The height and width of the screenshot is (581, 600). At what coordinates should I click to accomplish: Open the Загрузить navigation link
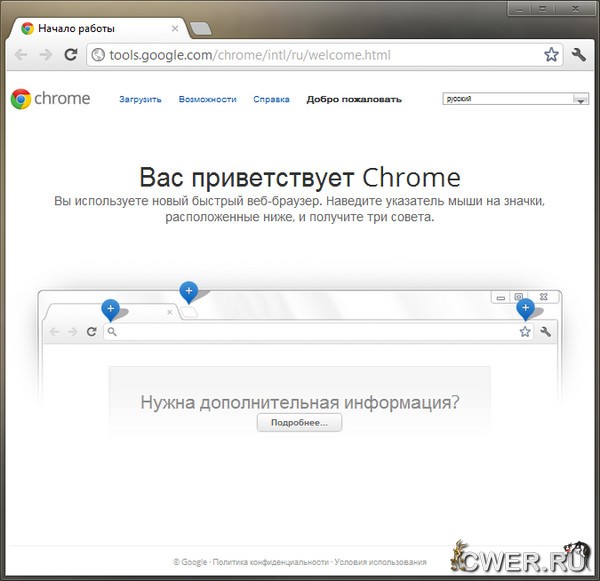(x=140, y=100)
